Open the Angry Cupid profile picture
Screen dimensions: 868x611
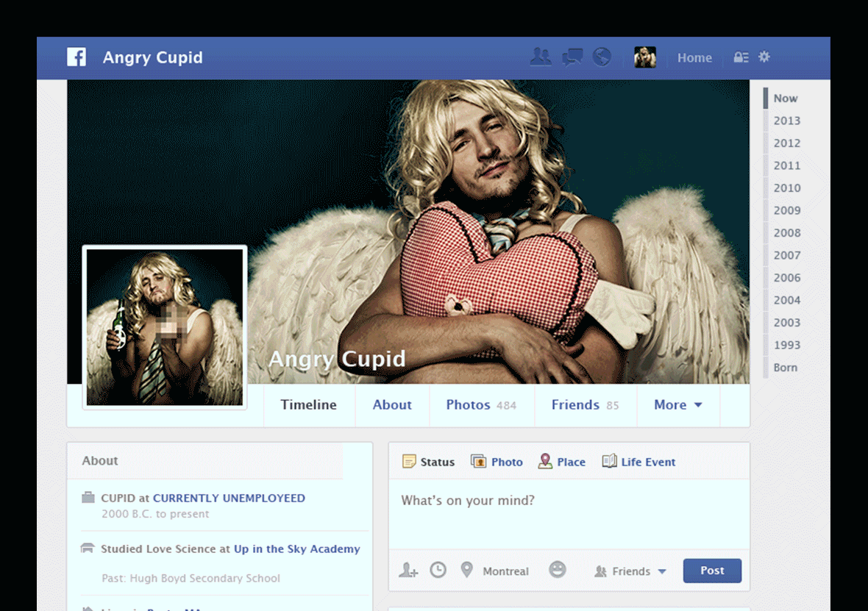click(x=165, y=327)
